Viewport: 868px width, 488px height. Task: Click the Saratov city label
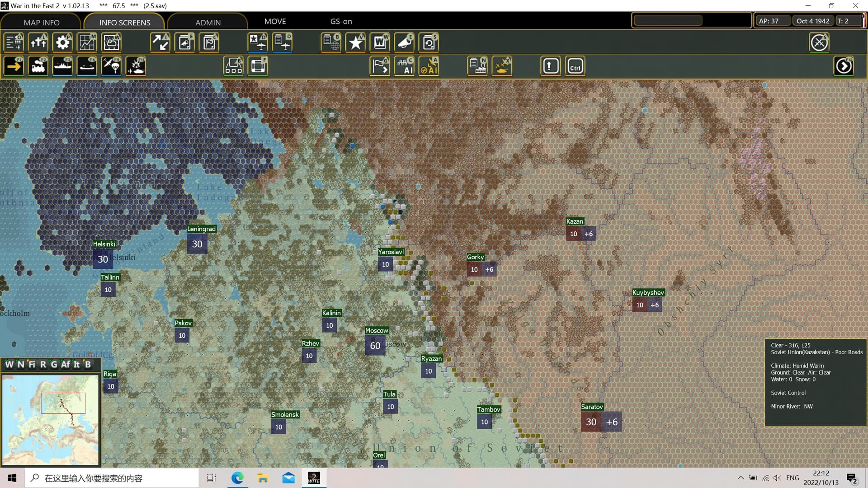[592, 407]
